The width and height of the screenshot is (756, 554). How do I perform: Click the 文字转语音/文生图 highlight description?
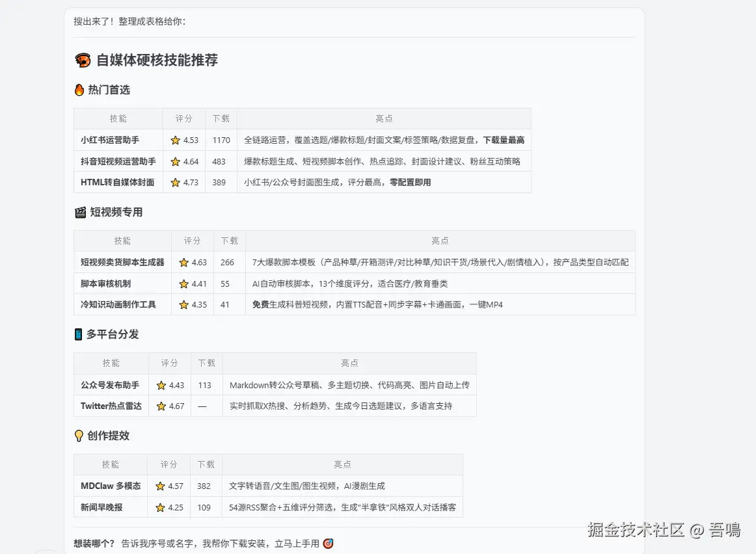coord(307,486)
